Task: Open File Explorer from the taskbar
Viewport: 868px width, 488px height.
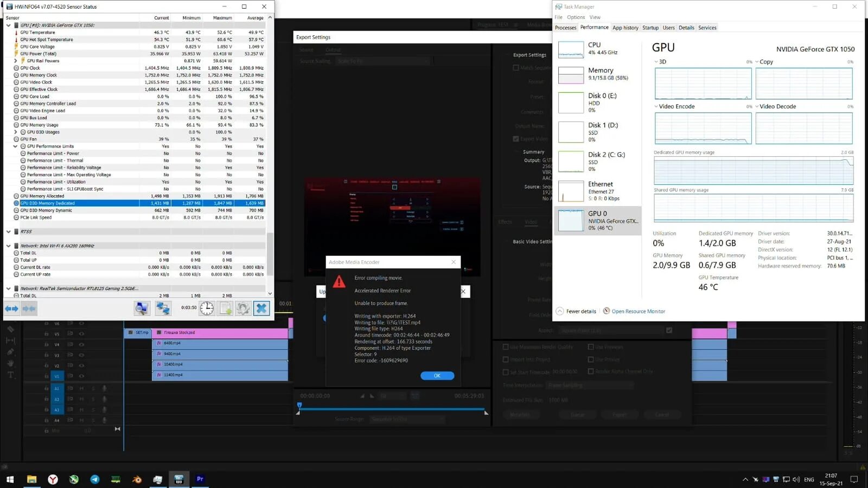Action: 31,479
